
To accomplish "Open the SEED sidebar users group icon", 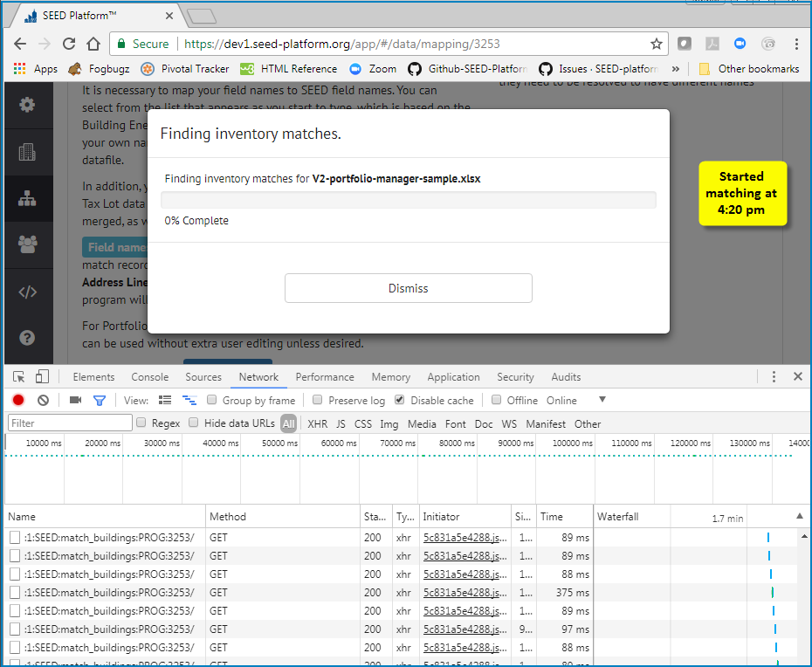I will tap(27, 244).
